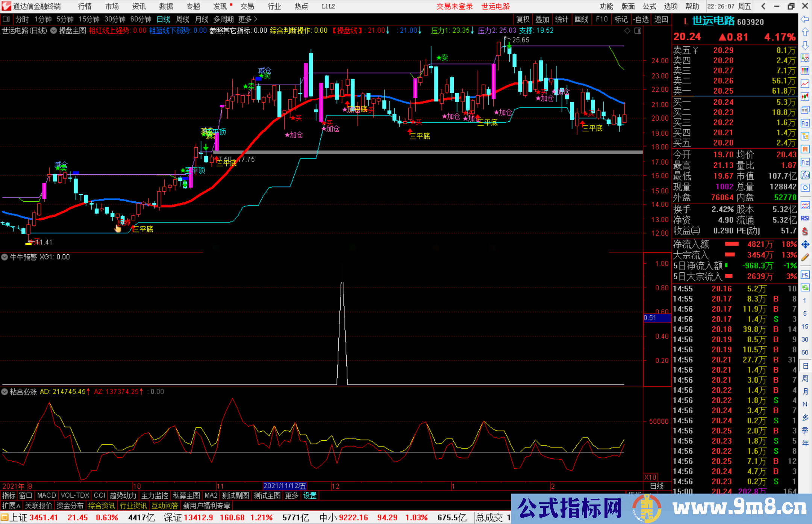Image resolution: width=812 pixels, height=524 pixels.
Task: Toggle 粘合必涨 indicator collapse circle
Action: [5, 392]
